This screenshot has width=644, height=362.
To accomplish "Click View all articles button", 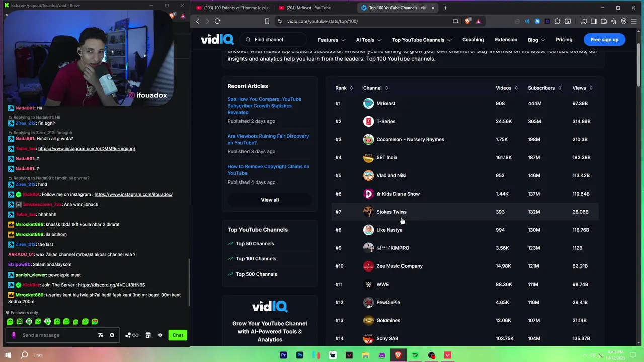I will (x=270, y=200).
